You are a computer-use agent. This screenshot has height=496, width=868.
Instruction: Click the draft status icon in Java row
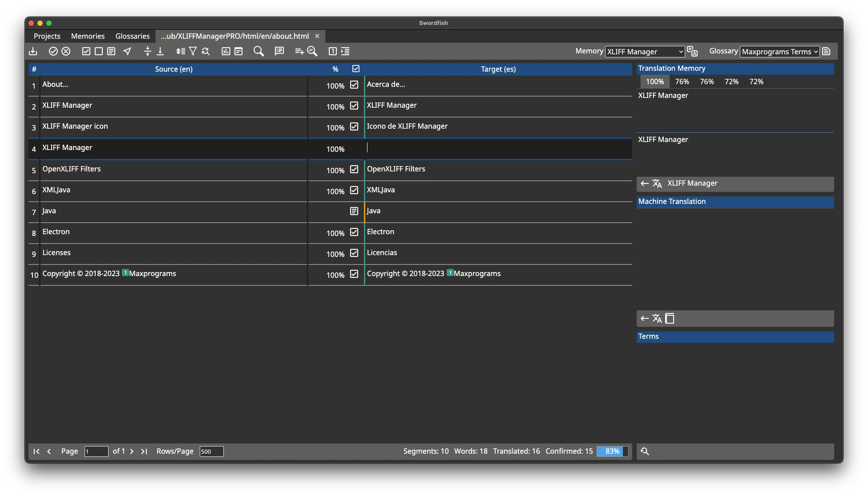click(x=354, y=211)
